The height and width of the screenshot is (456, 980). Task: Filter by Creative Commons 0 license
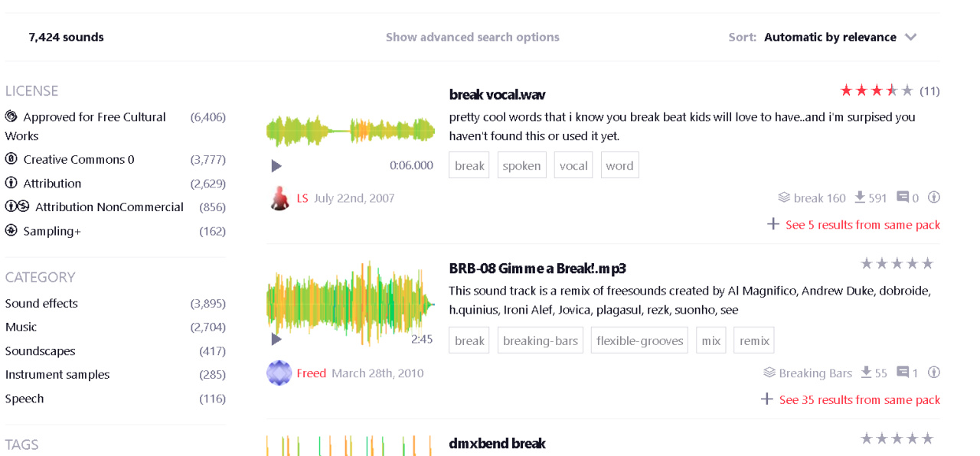coord(78,159)
